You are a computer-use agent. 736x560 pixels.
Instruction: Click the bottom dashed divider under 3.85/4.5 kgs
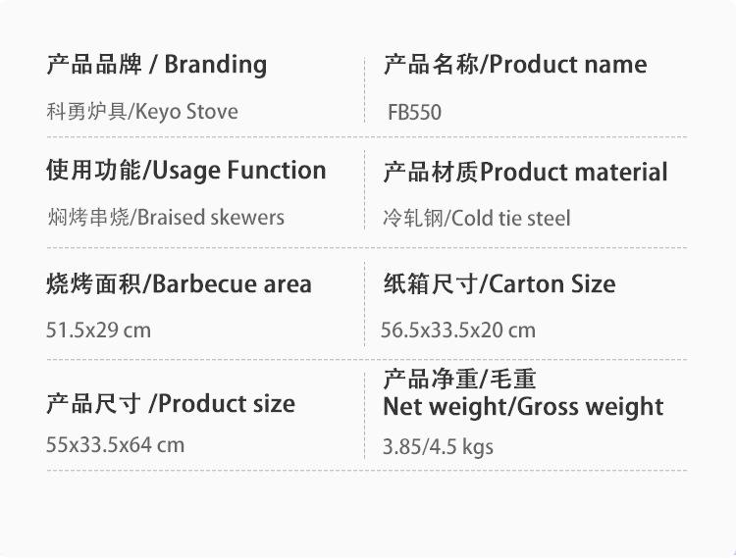366,470
